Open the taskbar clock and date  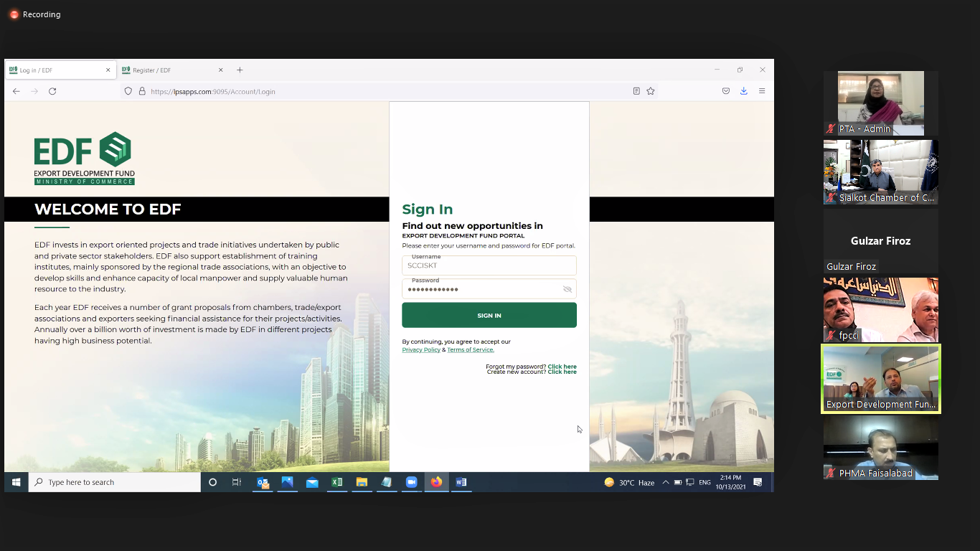[x=730, y=482]
